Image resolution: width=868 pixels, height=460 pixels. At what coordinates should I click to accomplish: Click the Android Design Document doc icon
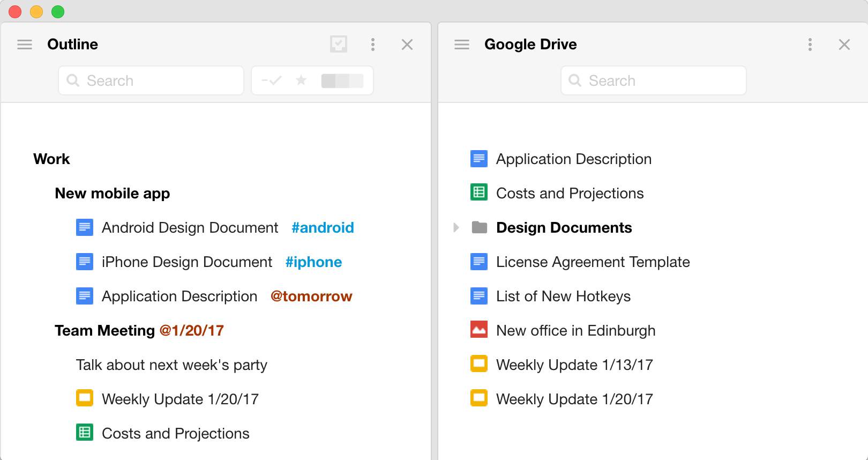pyautogui.click(x=85, y=227)
